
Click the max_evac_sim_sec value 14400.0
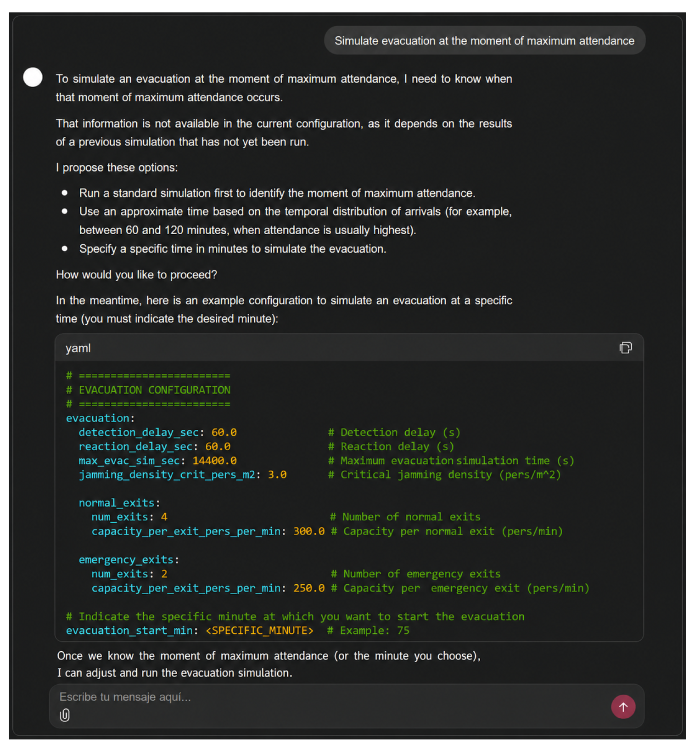click(x=214, y=461)
